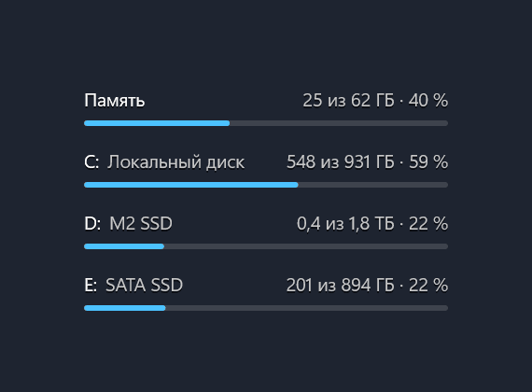The width and height of the screenshot is (532, 392).
Task: Click the filled blue part of D: bar
Action: tap(124, 246)
